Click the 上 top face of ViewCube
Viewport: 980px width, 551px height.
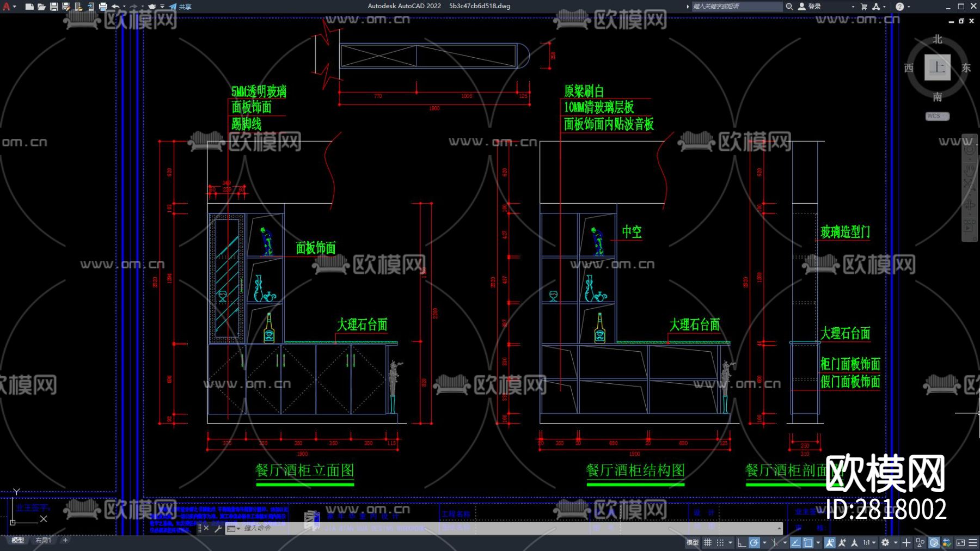pos(937,68)
